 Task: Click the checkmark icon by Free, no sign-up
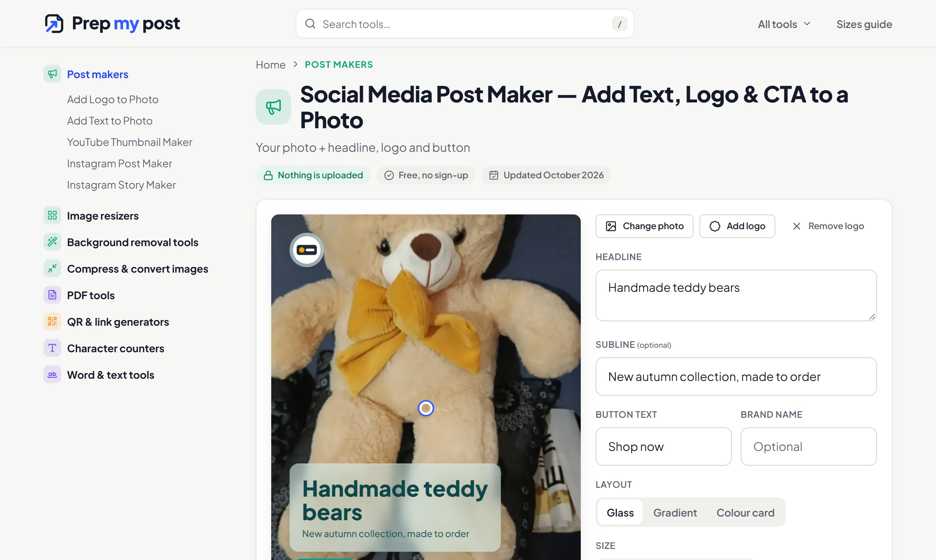(389, 175)
